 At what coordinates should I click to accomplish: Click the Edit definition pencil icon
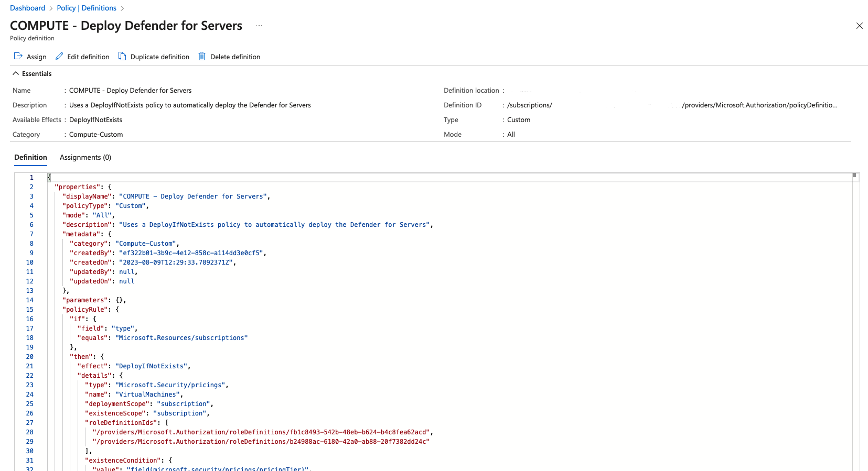click(x=59, y=57)
